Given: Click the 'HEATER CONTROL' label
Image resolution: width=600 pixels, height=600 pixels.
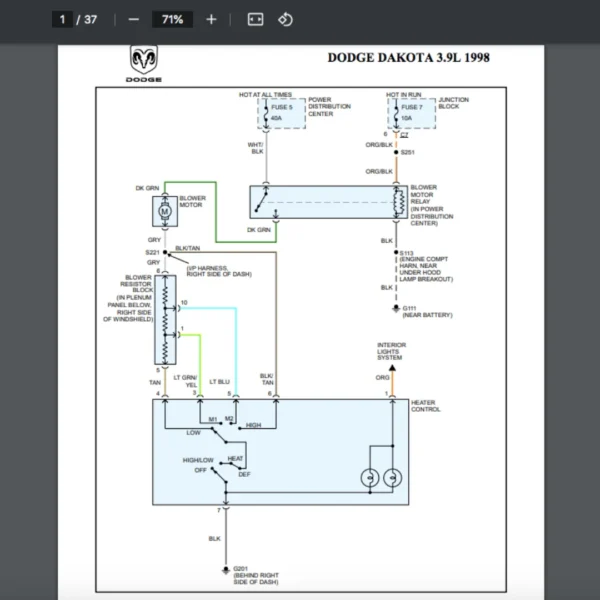Looking at the screenshot, I should pos(426,406).
